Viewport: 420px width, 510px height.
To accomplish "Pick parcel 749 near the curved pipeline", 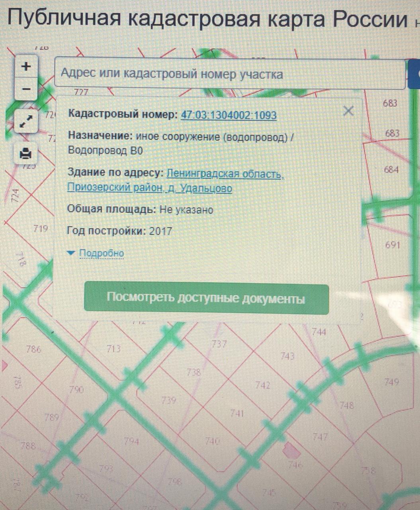I will [x=392, y=382].
